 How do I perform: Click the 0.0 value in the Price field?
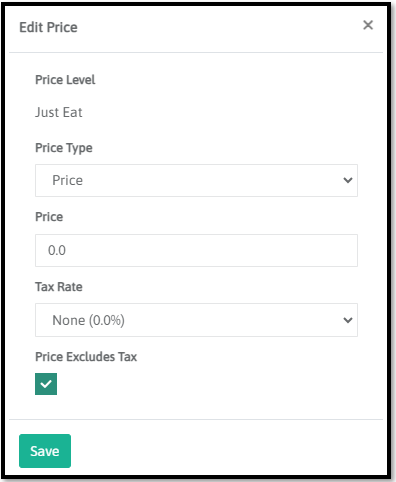click(57, 250)
